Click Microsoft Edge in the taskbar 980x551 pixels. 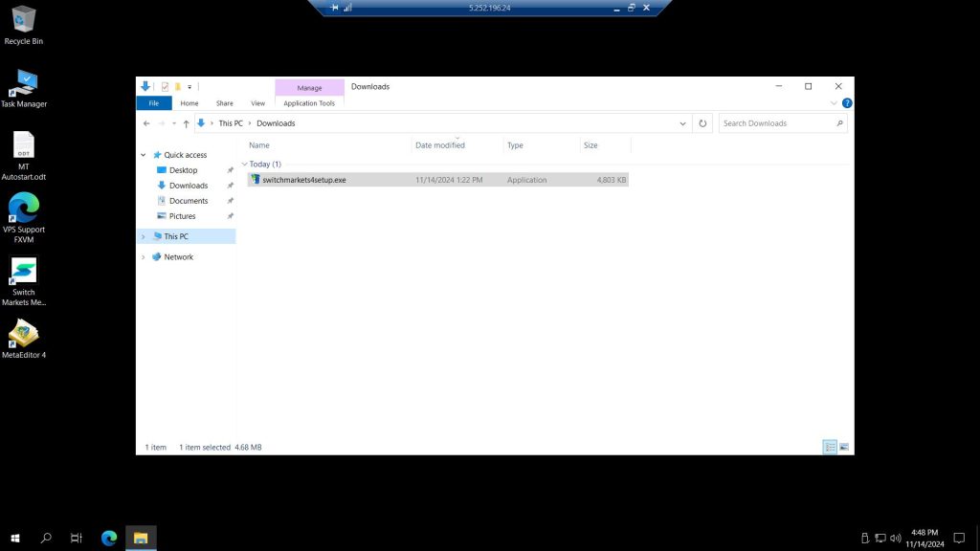click(109, 539)
